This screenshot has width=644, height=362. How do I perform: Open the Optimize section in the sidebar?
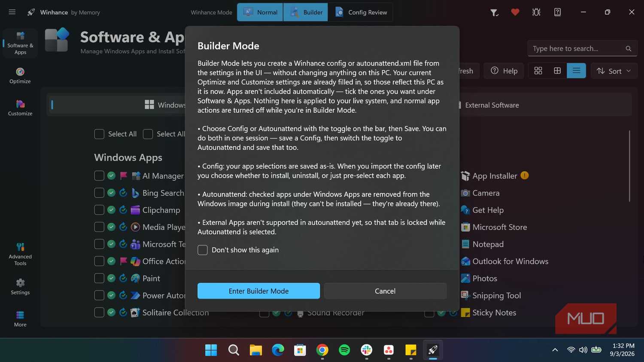pos(20,75)
